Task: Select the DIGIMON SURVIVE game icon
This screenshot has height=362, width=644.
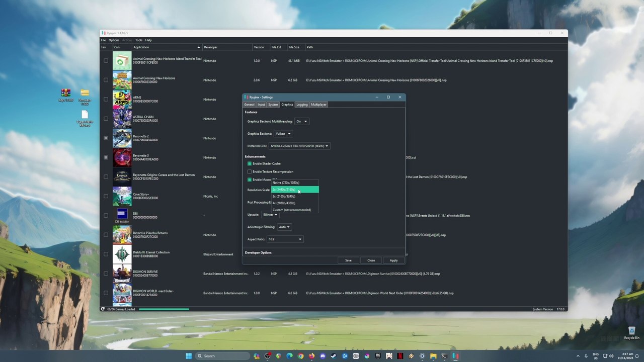Action: click(122, 274)
